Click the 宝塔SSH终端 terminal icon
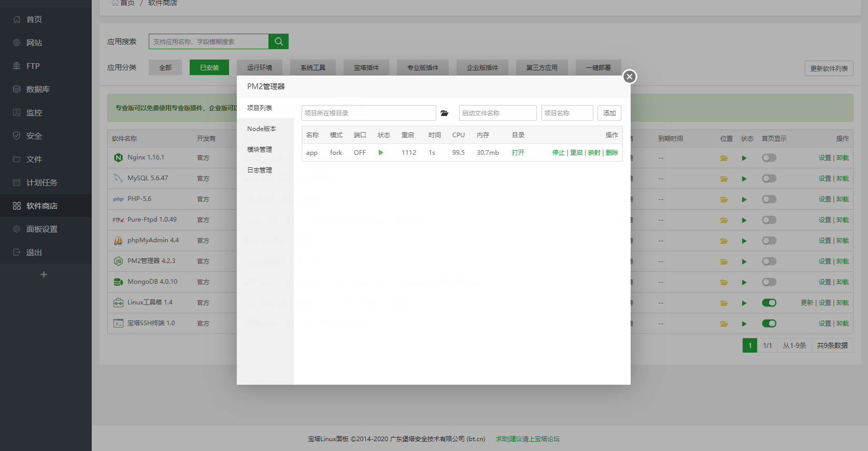Image resolution: width=868 pixels, height=451 pixels. pyautogui.click(x=118, y=323)
